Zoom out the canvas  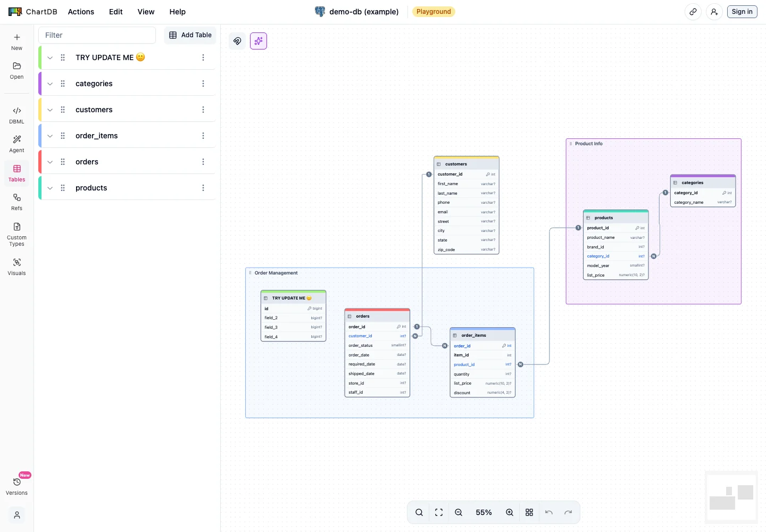[459, 512]
